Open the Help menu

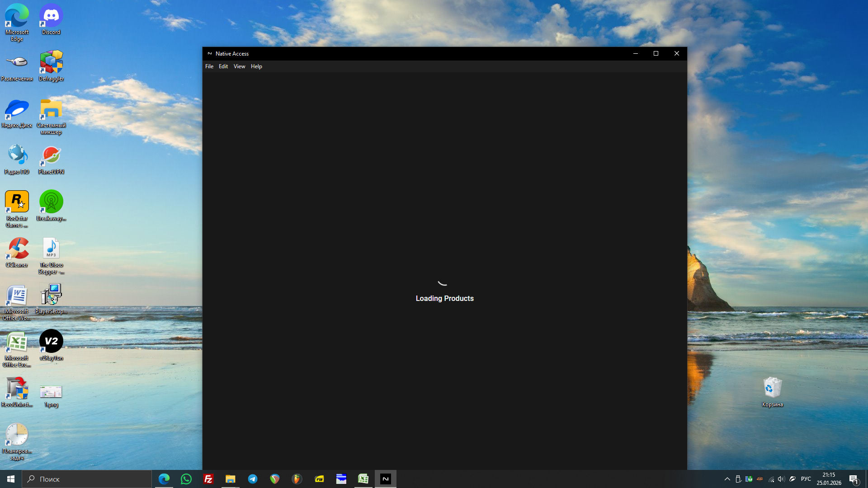pos(256,66)
